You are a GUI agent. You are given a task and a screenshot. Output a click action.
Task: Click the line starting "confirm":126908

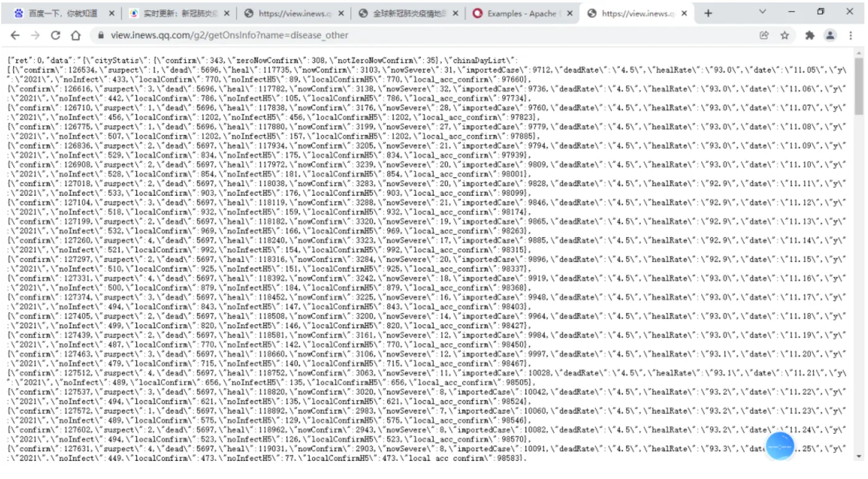pyautogui.click(x=427, y=164)
